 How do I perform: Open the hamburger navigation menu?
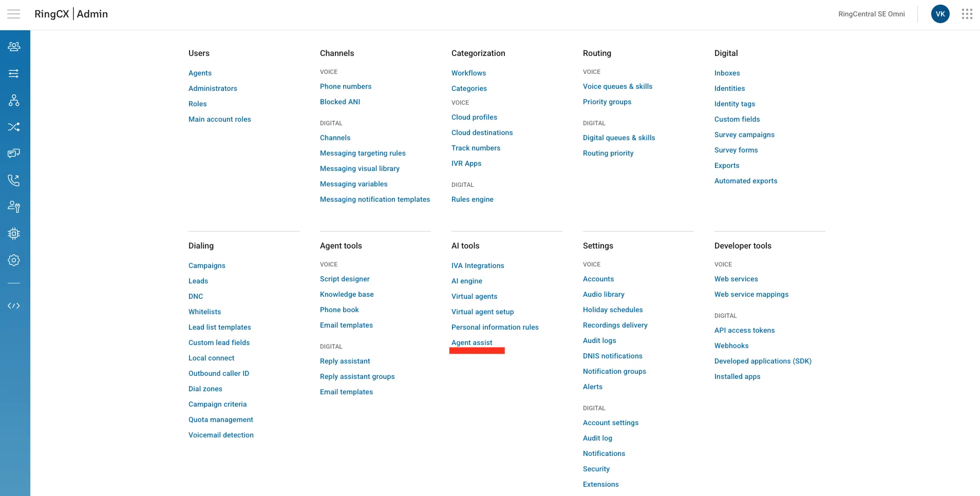click(14, 14)
